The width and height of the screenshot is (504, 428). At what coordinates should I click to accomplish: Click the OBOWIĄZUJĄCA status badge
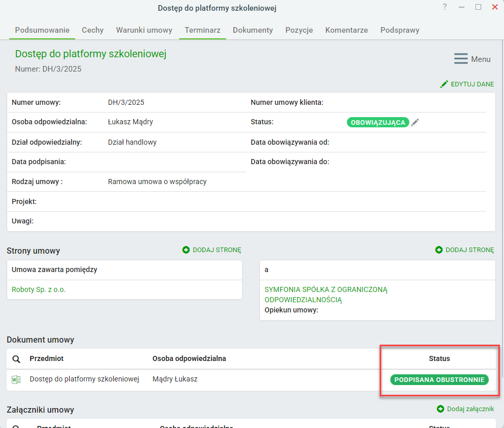(x=378, y=122)
